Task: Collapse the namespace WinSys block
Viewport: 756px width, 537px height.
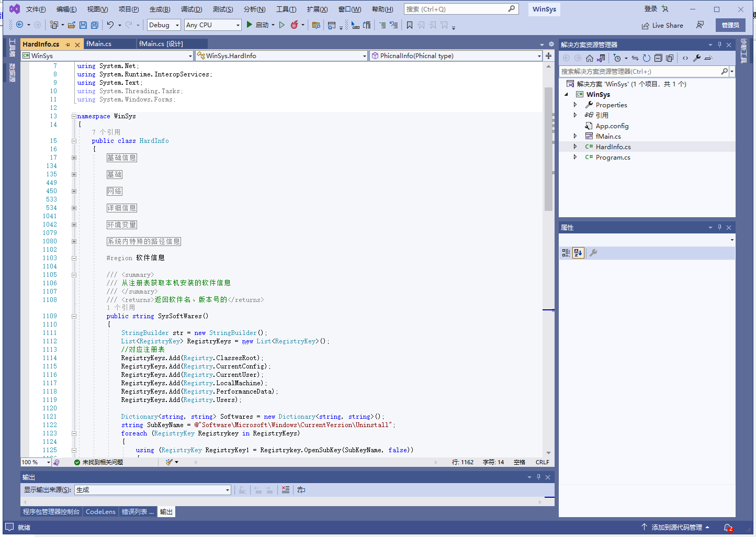Action: pos(74,116)
